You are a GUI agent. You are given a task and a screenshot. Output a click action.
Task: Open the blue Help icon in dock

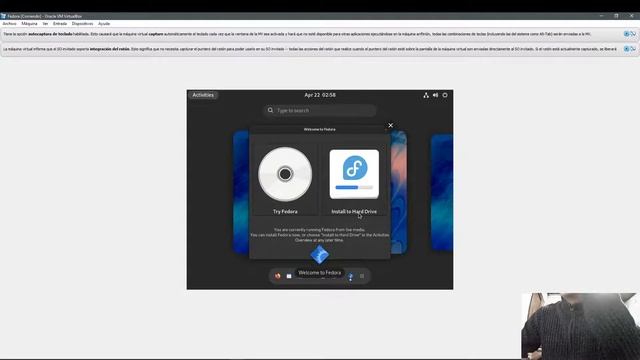[x=350, y=277]
